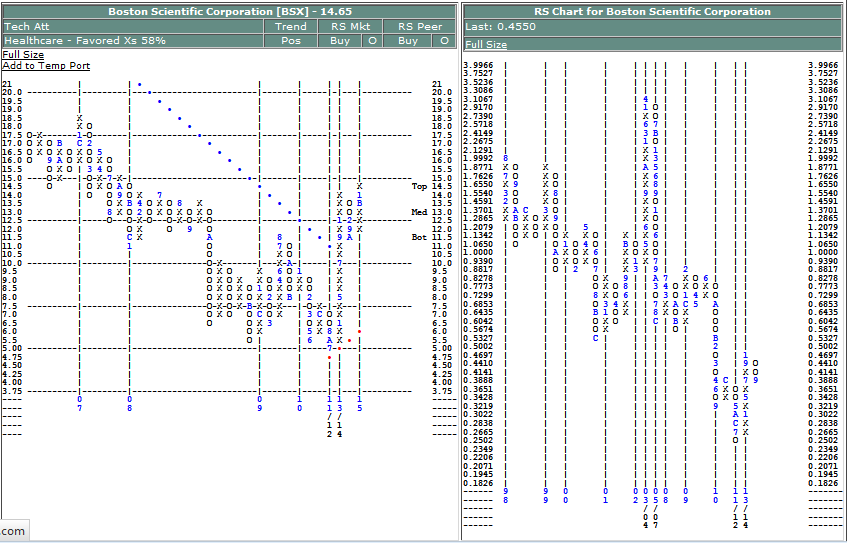Image resolution: width=847 pixels, height=543 pixels.
Task: Click the Tech Att header cell
Action: [x=133, y=26]
